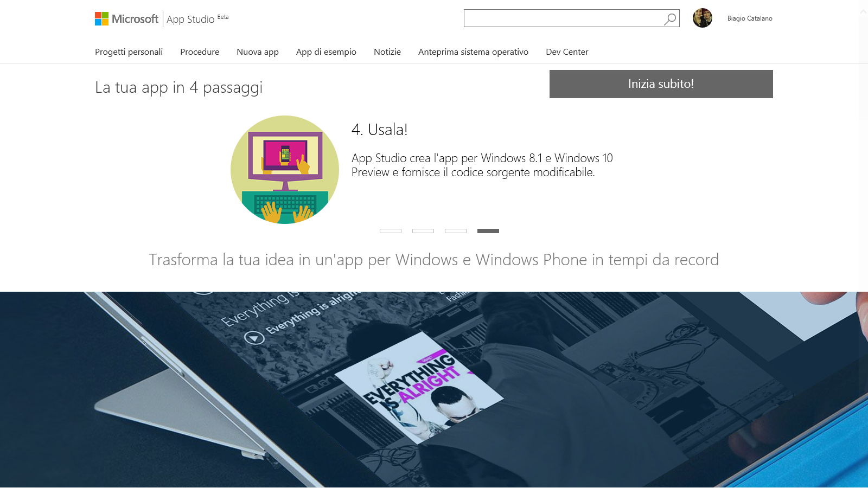Open the Nuova app menu item
The image size is (868, 488).
(258, 52)
